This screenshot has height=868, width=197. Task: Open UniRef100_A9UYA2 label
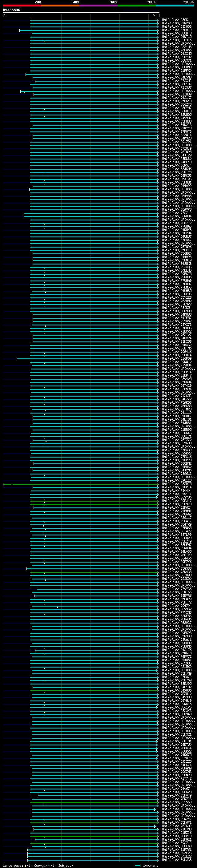[177, 57]
